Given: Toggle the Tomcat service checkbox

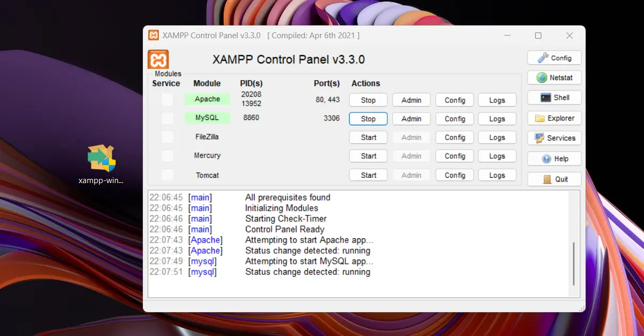Looking at the screenshot, I should point(167,175).
